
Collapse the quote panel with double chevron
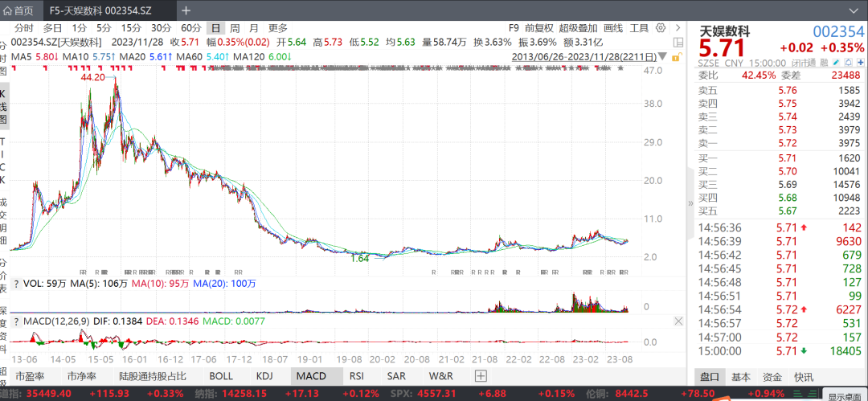coord(690,203)
